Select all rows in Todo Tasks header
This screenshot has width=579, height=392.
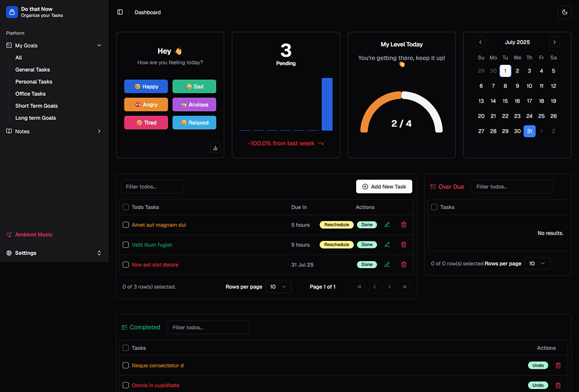(126, 207)
